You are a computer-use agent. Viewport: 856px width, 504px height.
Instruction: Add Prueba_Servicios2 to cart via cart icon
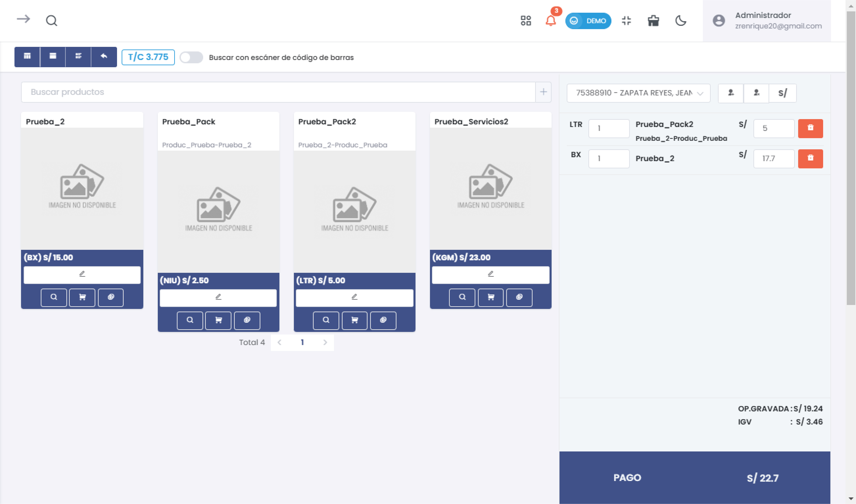tap(490, 298)
